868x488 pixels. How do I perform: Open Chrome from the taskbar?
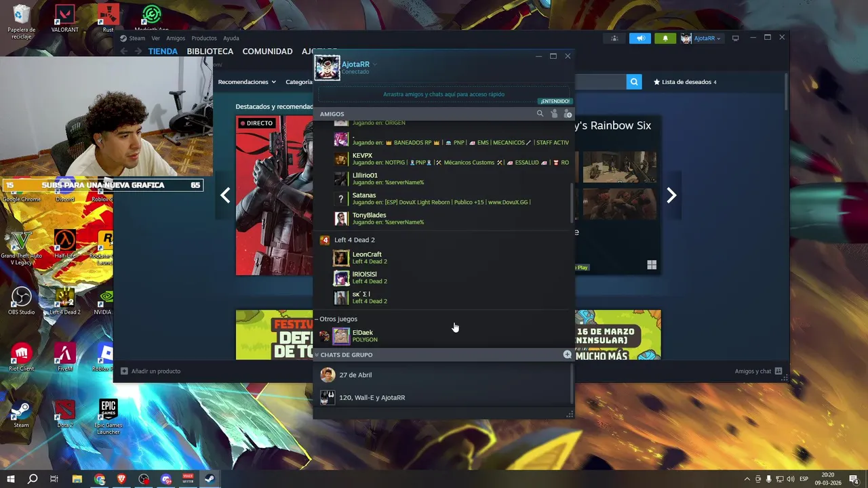point(100,479)
